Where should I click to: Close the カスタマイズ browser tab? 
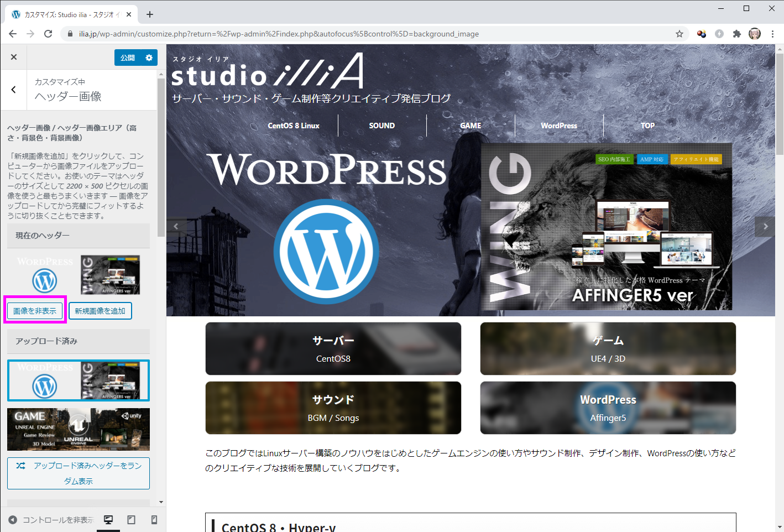[129, 14]
